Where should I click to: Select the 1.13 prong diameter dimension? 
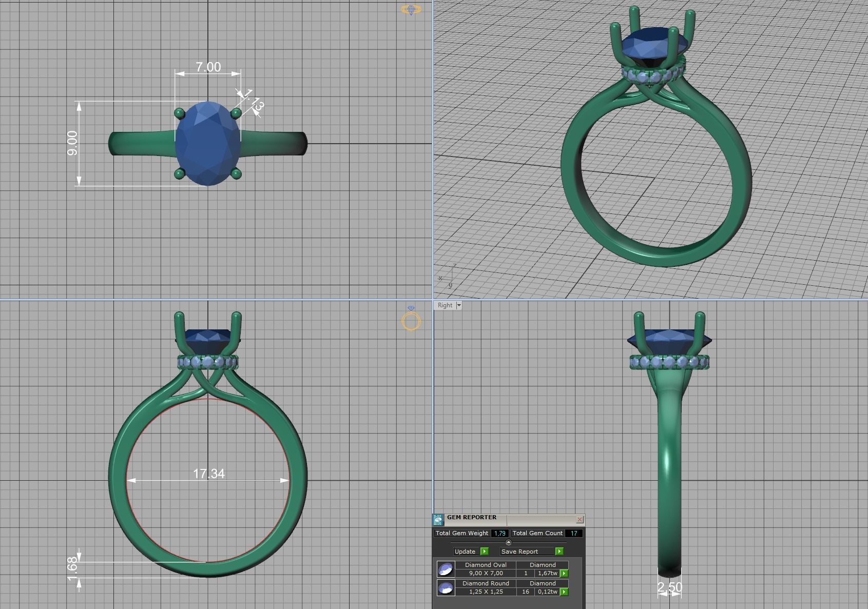point(254,100)
